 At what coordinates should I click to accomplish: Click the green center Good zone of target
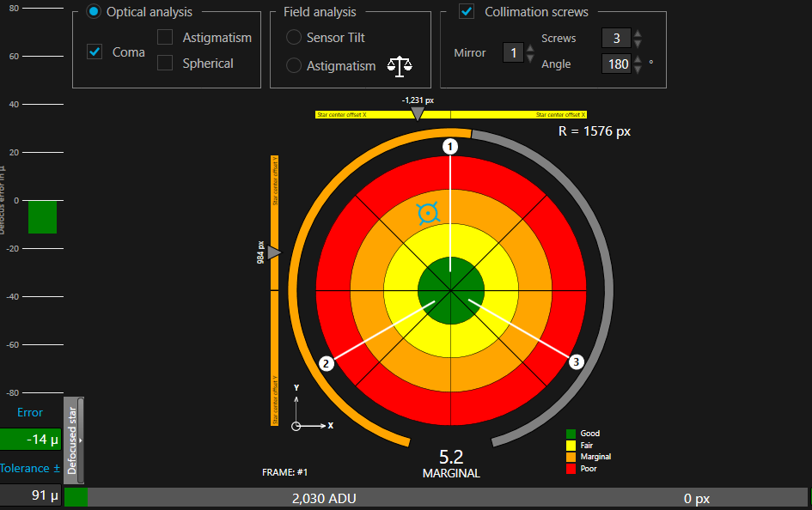point(451,291)
